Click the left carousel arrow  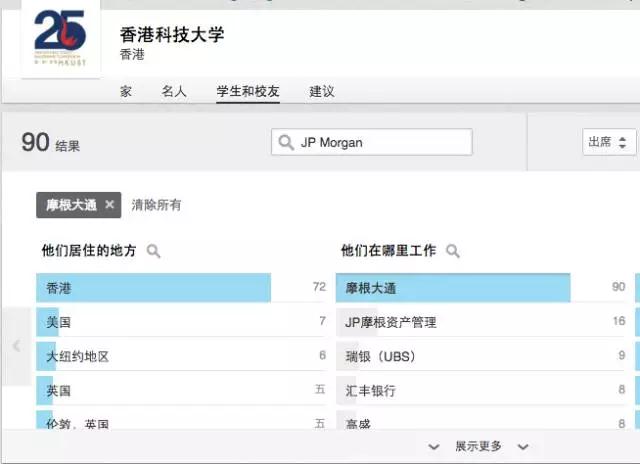coord(16,346)
